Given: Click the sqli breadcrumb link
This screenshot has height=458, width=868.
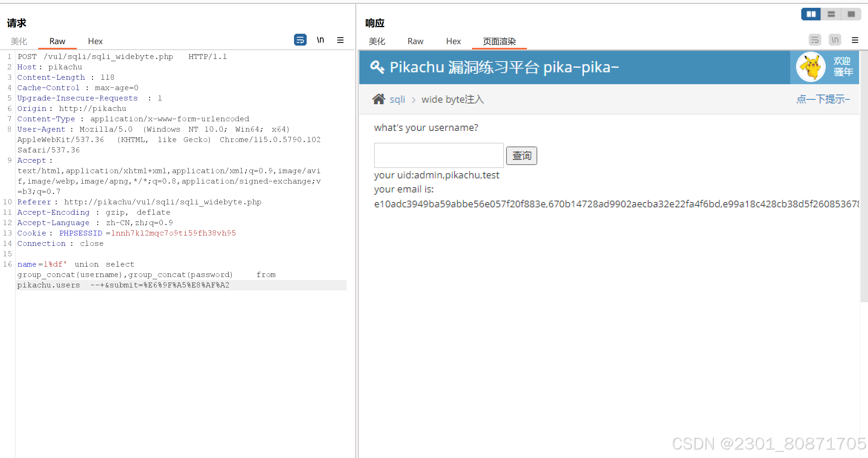Looking at the screenshot, I should 397,99.
